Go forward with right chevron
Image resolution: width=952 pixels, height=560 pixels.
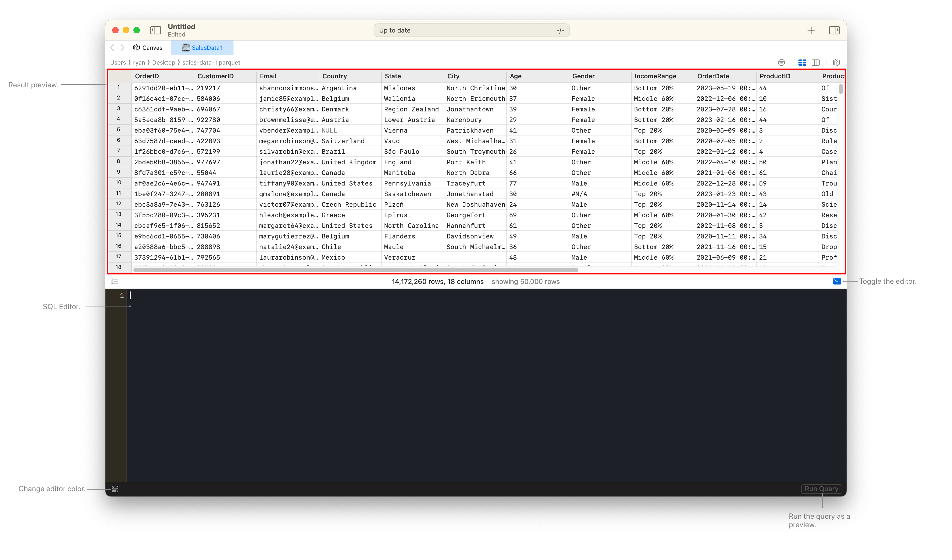[x=122, y=48]
